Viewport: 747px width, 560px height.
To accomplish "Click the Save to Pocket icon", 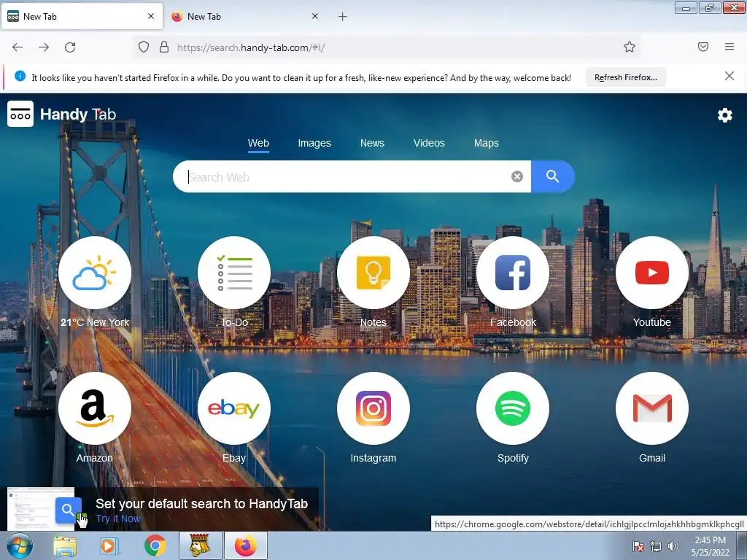I will click(703, 47).
